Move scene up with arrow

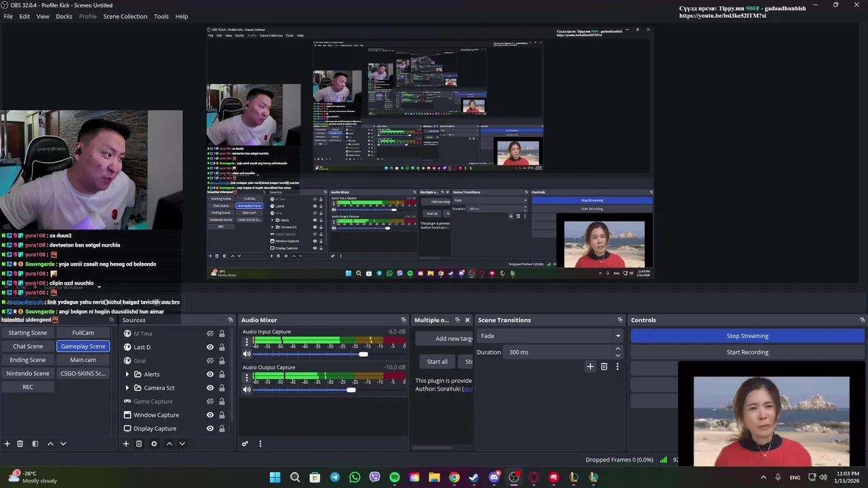point(50,443)
